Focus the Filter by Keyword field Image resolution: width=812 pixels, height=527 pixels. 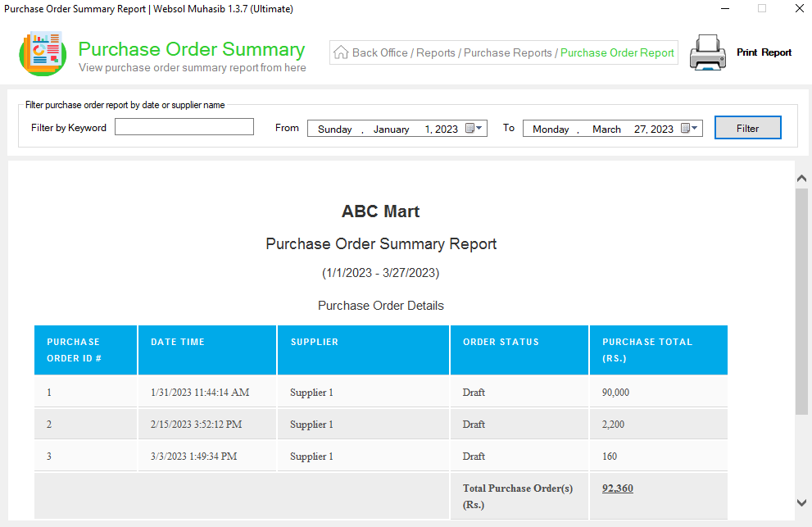[x=184, y=127]
